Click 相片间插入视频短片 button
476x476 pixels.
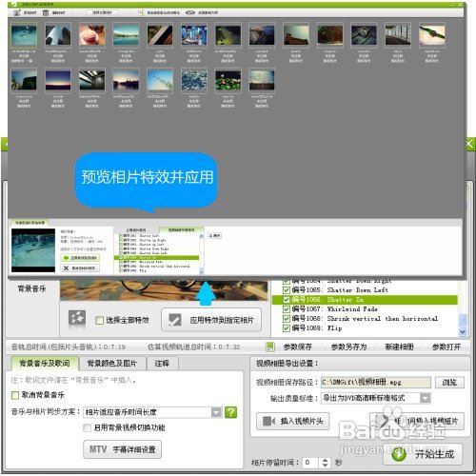click(x=417, y=422)
